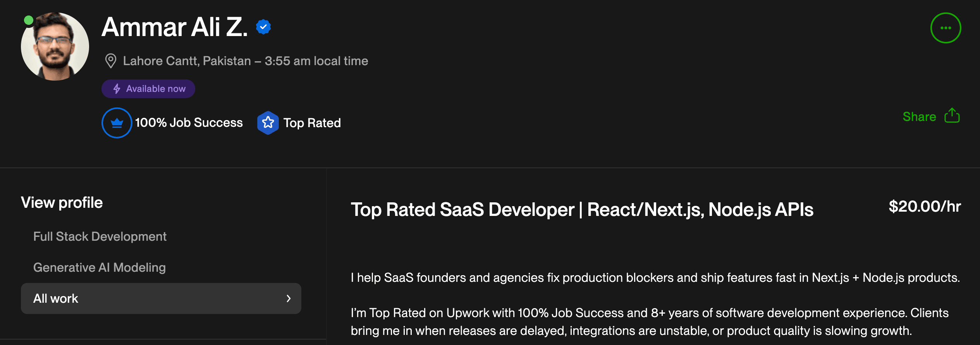Image resolution: width=980 pixels, height=345 pixels.
Task: Click the location pin icon near Lahore Cantt
Action: [111, 61]
